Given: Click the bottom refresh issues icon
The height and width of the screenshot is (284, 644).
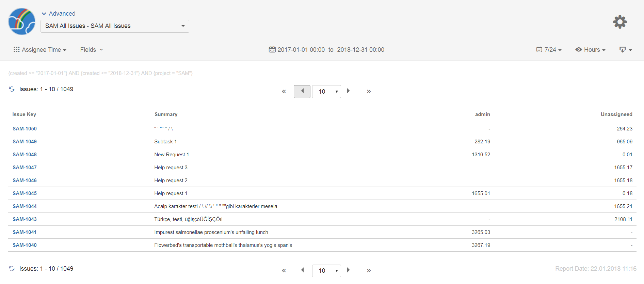Looking at the screenshot, I should (x=12, y=269).
